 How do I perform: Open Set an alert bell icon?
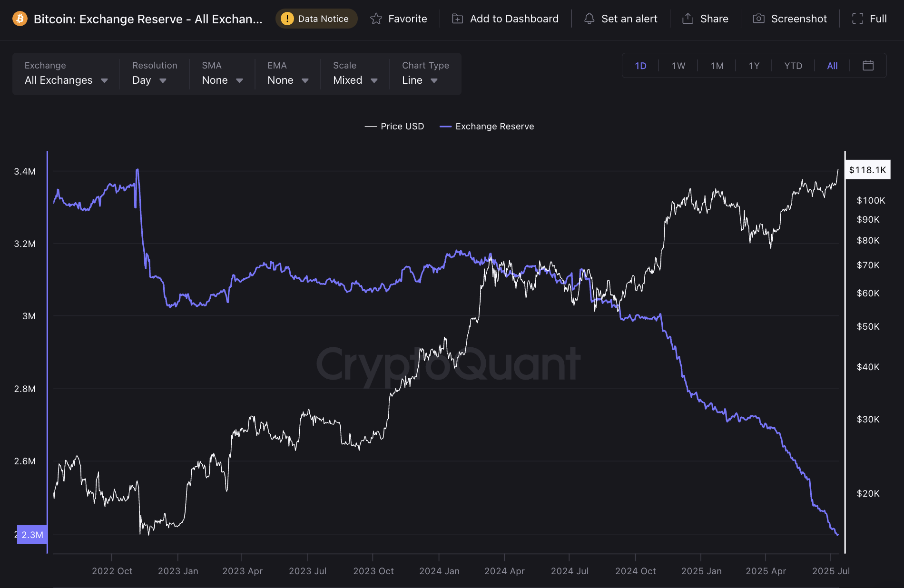pos(590,19)
